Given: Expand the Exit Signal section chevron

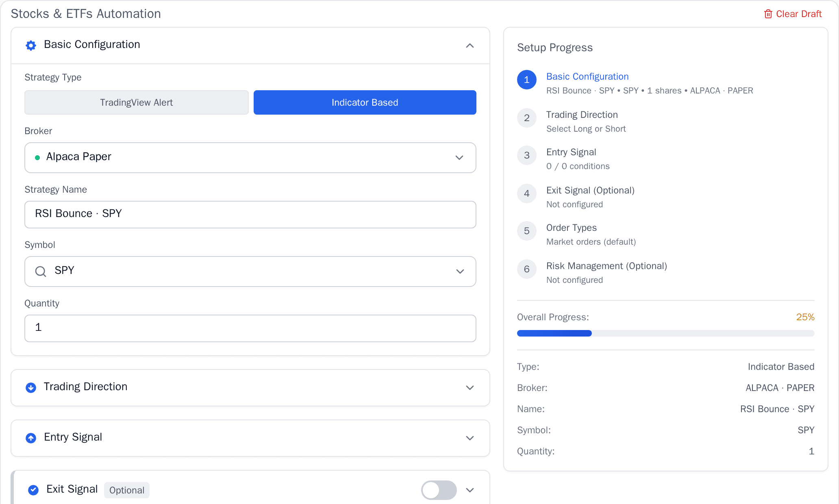Looking at the screenshot, I should point(470,490).
